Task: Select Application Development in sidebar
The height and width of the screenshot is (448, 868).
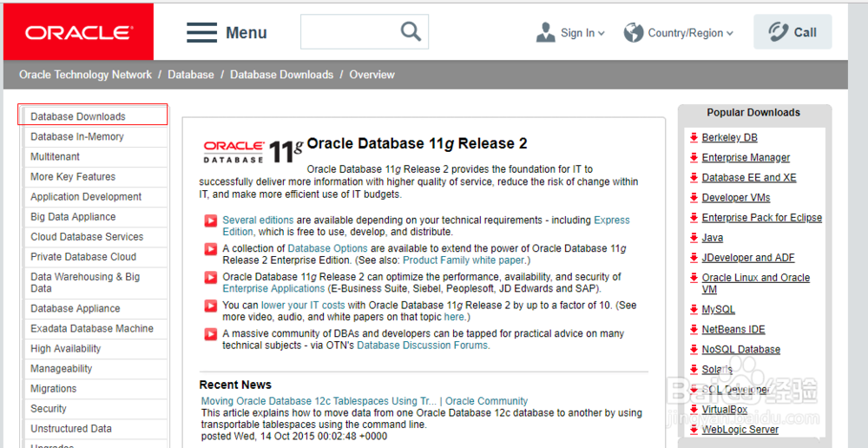Action: (86, 196)
